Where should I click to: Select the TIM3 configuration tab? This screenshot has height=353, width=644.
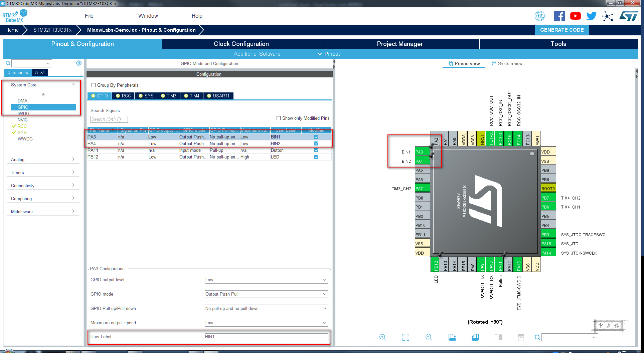168,96
